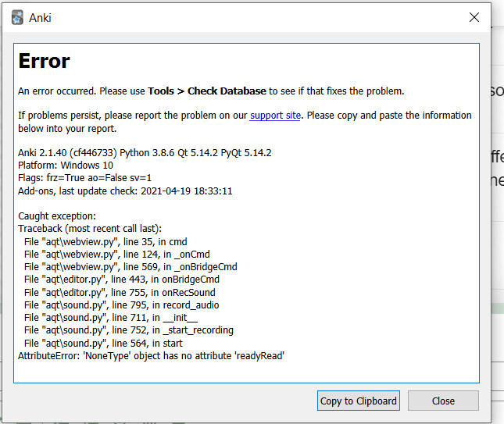Screen dimensions: 504x424
Task: Click the Add-ons last update check line
Action: pyautogui.click(x=125, y=191)
